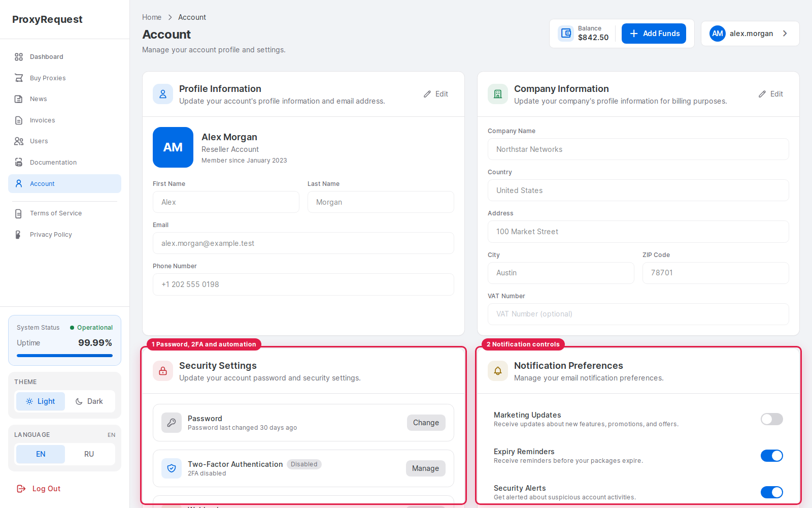The image size is (812, 508).
Task: Switch theme to Dark
Action: (x=89, y=401)
